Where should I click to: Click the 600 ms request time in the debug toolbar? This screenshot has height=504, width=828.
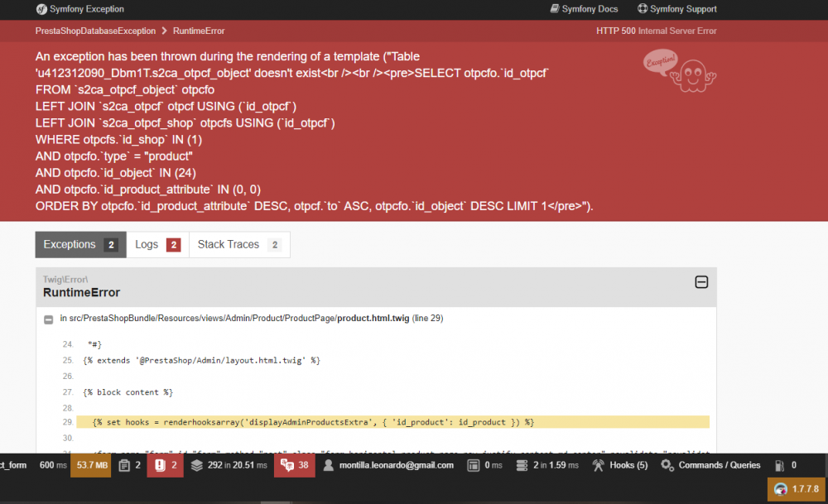click(53, 465)
